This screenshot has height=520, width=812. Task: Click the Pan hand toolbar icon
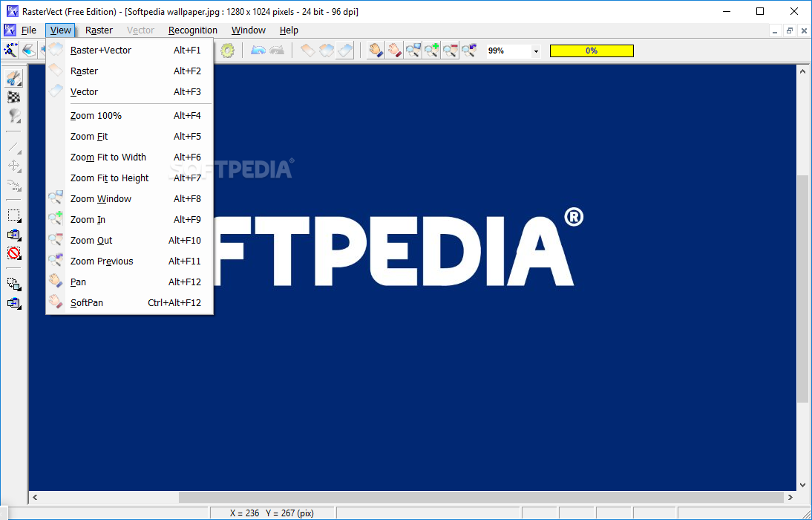click(376, 51)
